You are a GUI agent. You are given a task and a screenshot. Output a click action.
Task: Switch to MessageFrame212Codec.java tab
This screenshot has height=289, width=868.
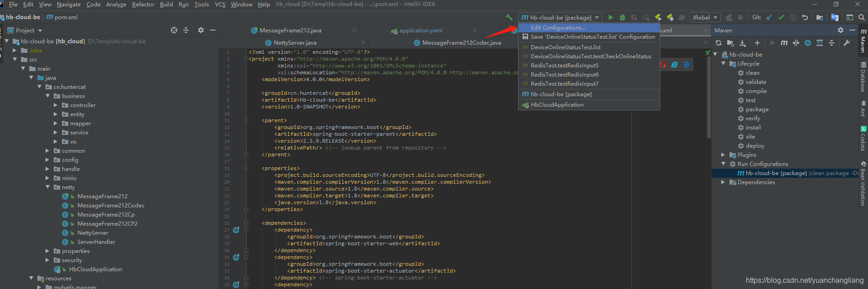461,43
